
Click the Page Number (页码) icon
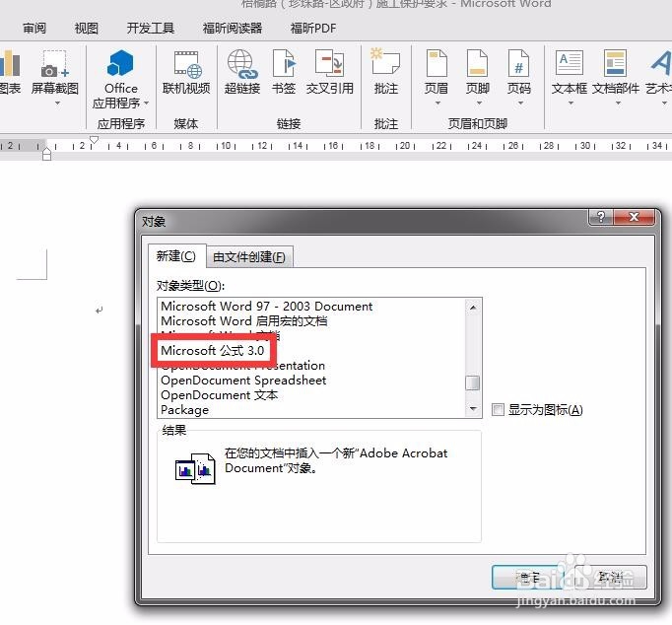[518, 63]
